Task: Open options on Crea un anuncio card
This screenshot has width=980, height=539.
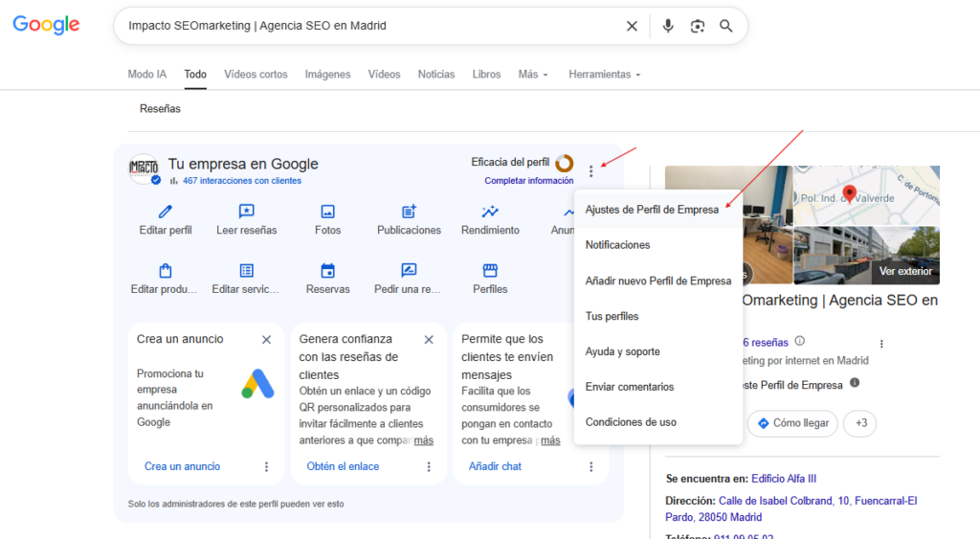Action: coord(266,466)
